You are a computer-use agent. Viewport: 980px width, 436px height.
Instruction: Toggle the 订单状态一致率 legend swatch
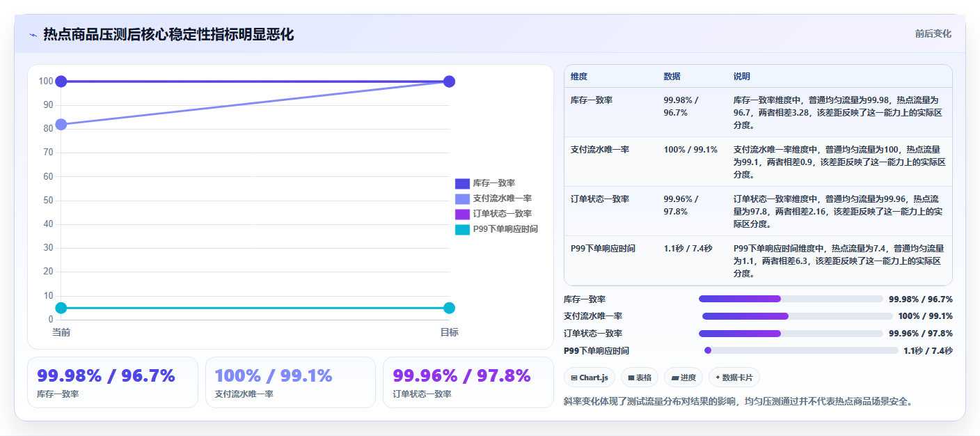point(462,214)
